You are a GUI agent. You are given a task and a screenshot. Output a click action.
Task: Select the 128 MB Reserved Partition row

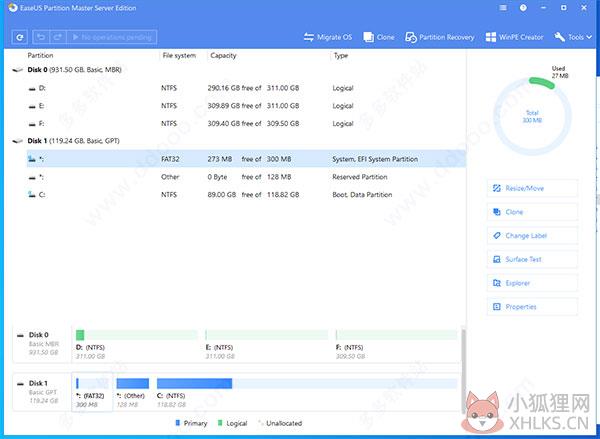coord(246,177)
